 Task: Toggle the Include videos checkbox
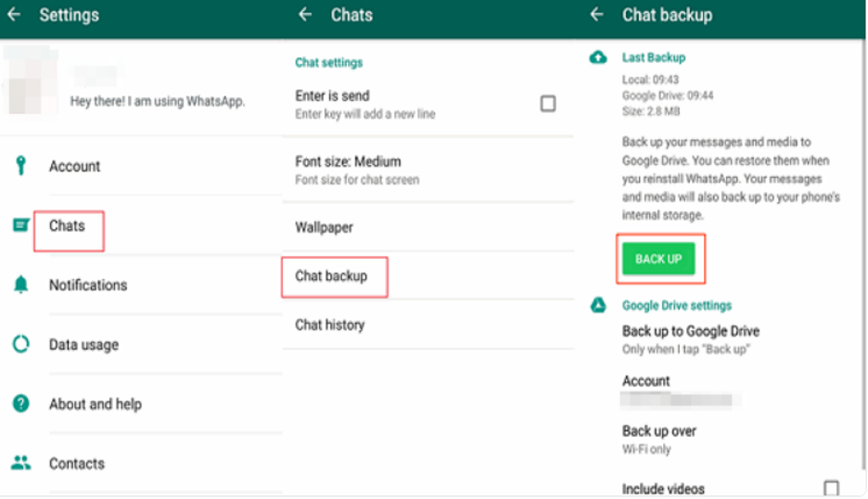pos(831,488)
